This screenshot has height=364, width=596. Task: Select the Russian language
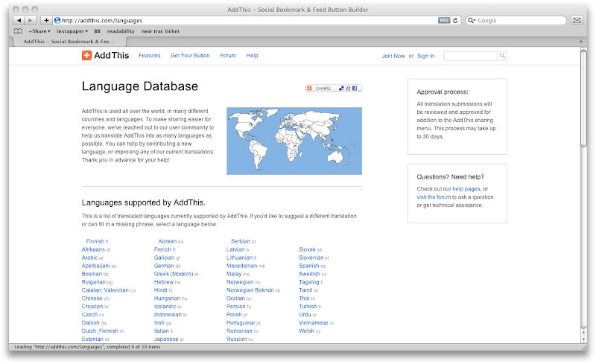point(237,339)
